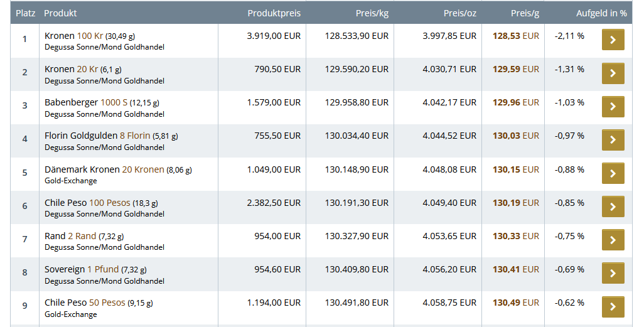Click the arrow button for Rand 2 Rand
The image size is (644, 327).
[x=613, y=240]
